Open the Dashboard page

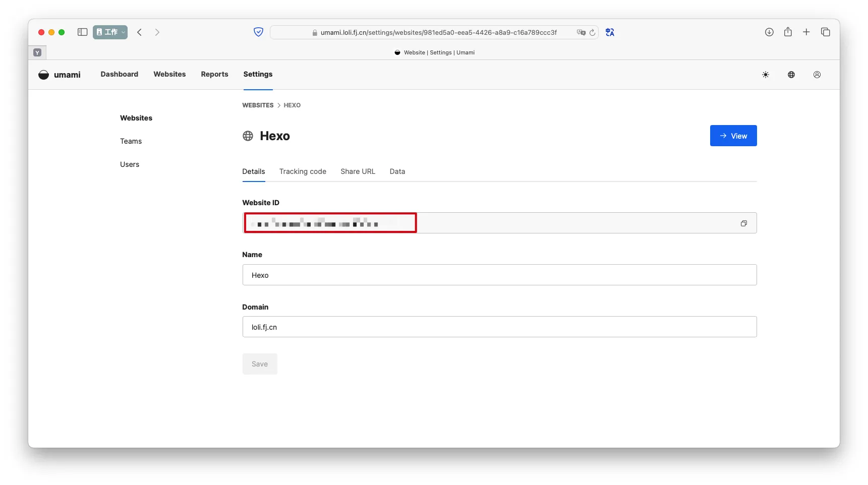pos(120,74)
